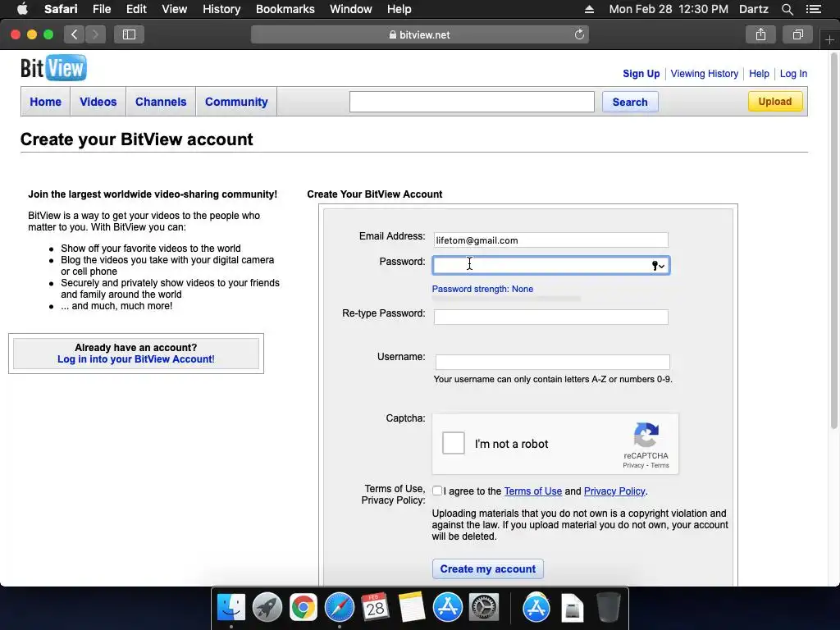Click the BitView logo
Screen dimensions: 840x630
[53, 68]
